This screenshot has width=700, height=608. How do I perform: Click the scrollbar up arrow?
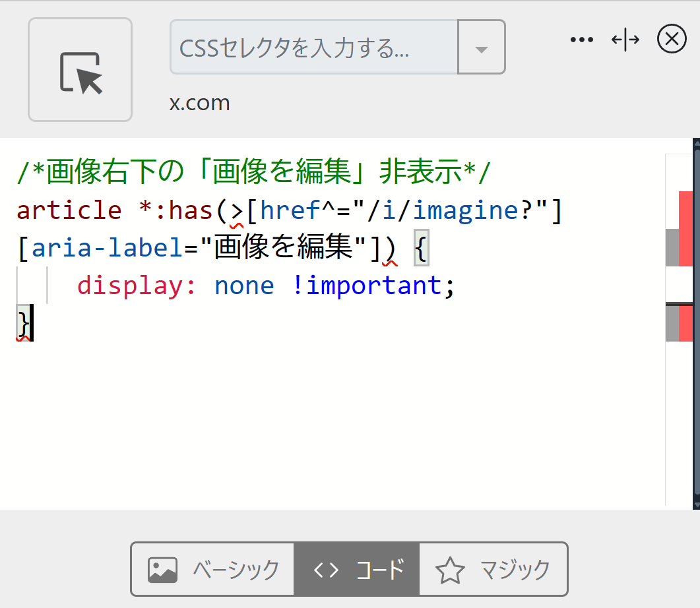coord(696,144)
